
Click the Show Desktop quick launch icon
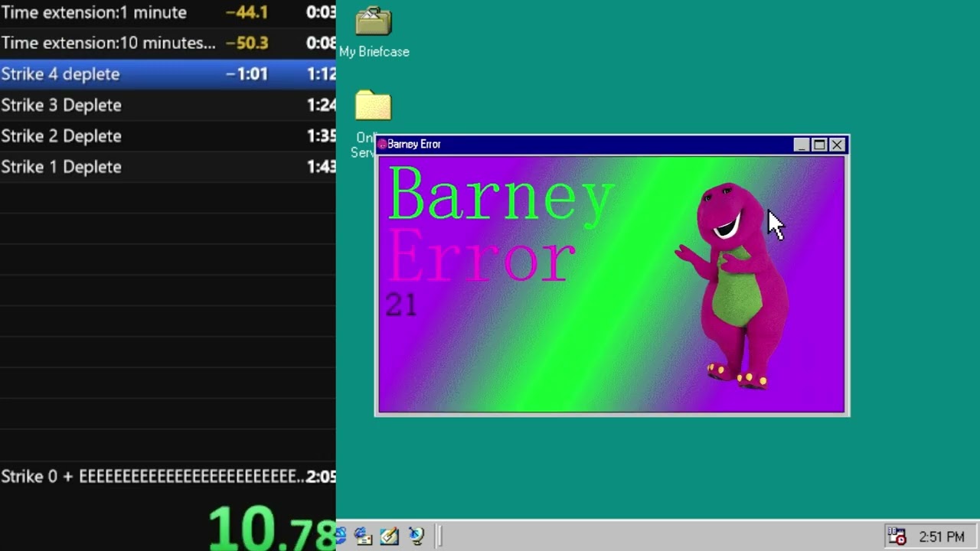tap(389, 536)
